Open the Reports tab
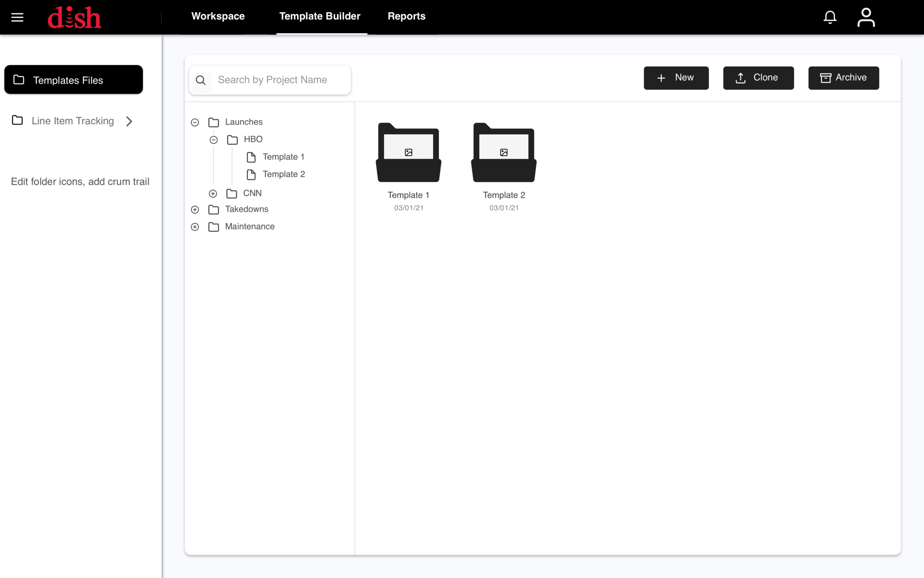The width and height of the screenshot is (924, 578). 406,16
